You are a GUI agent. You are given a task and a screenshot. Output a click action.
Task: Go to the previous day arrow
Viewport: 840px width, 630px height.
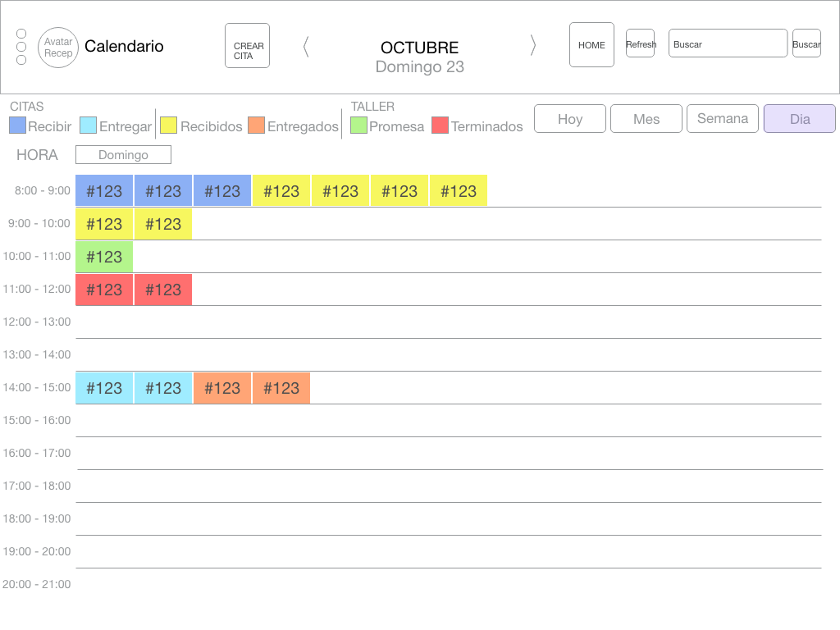(306, 46)
